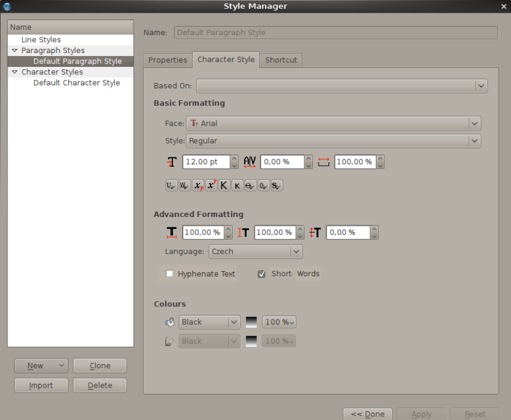Toggle the All Caps button
This screenshot has width=511, height=420.
(224, 186)
